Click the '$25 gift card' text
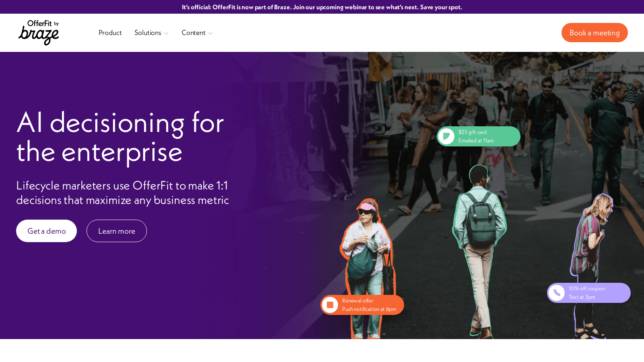 tap(472, 132)
